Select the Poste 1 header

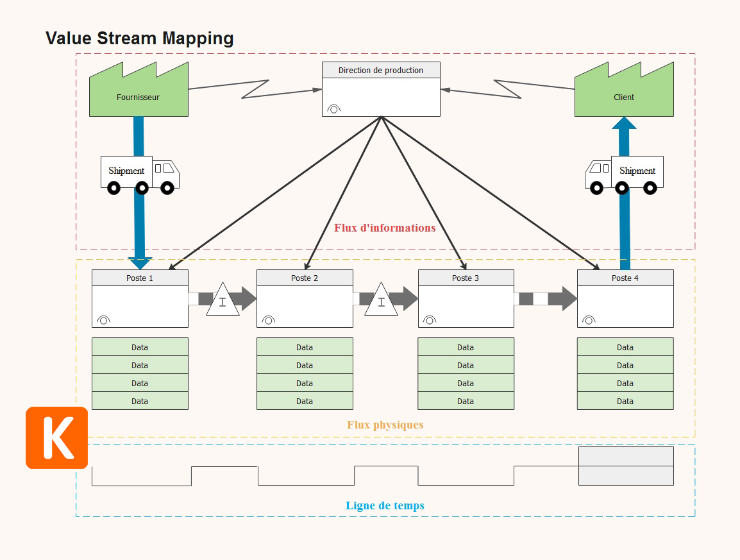[140, 278]
